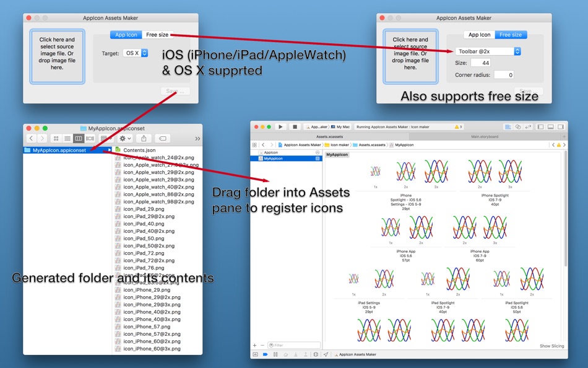The image size is (588, 368).
Task: Click the Finder Edit Tags icon
Action: coord(162,139)
